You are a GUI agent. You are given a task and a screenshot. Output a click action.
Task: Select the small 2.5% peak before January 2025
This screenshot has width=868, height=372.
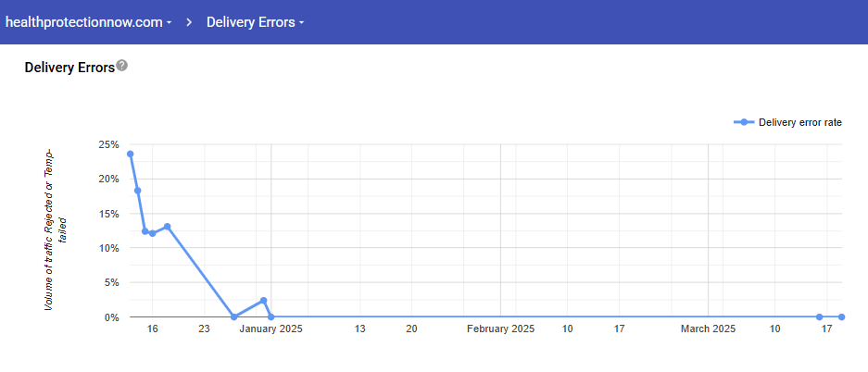(x=264, y=300)
